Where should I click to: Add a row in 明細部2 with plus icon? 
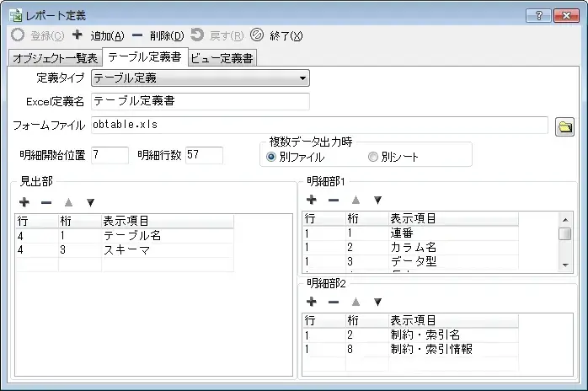(x=311, y=301)
